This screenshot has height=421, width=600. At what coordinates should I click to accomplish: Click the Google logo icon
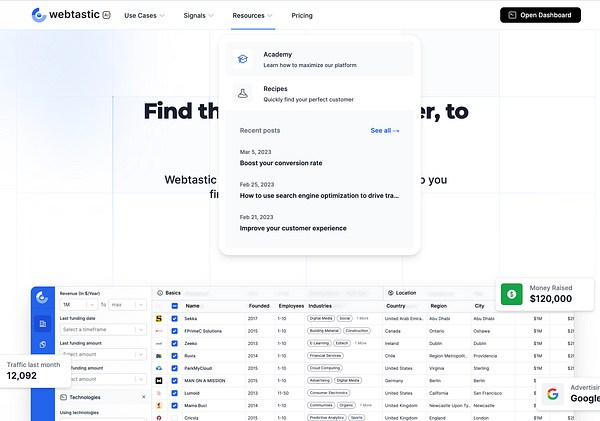[553, 394]
